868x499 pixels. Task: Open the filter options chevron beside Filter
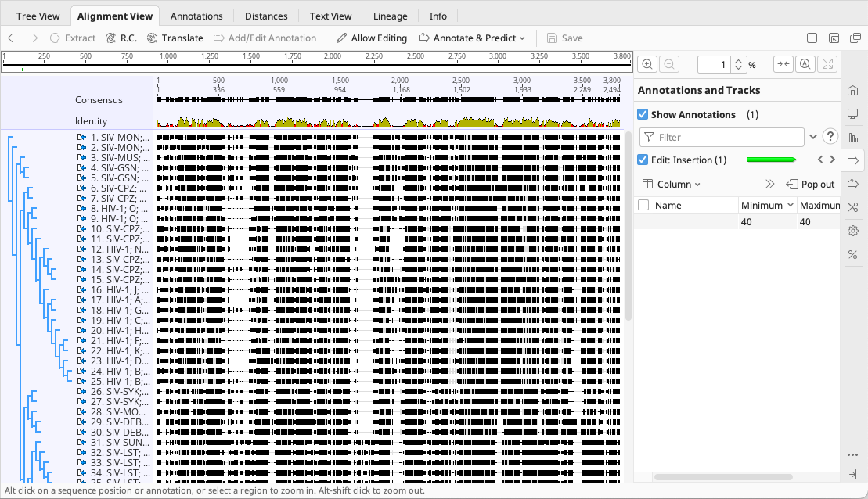(813, 137)
